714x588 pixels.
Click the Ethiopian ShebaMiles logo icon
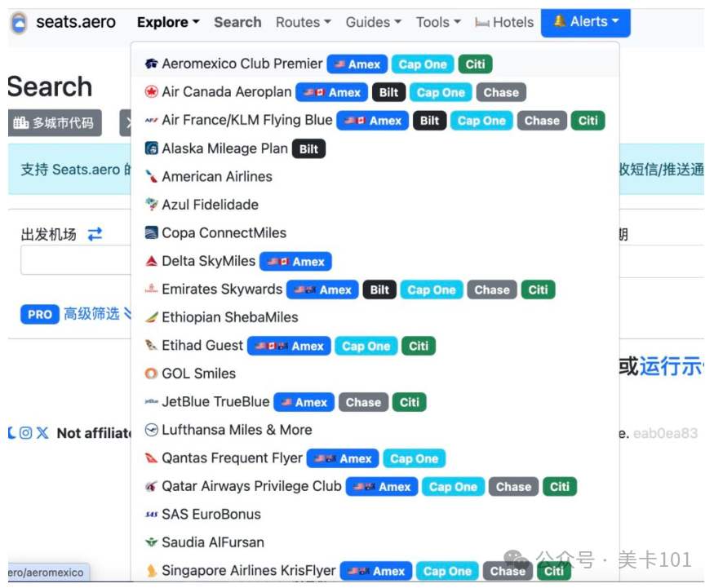pyautogui.click(x=151, y=316)
